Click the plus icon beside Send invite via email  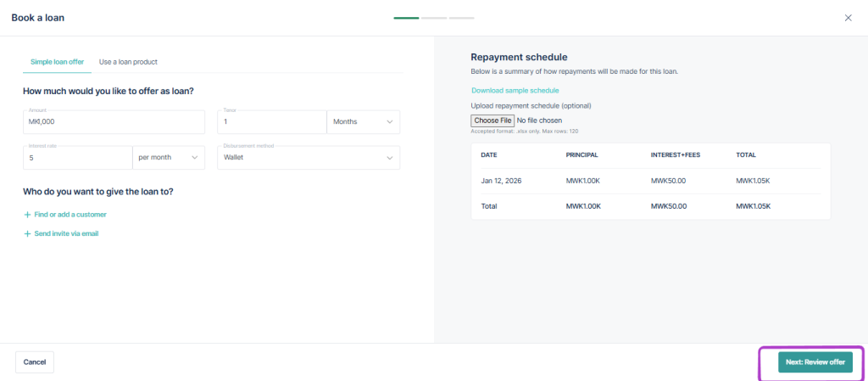[x=27, y=233]
